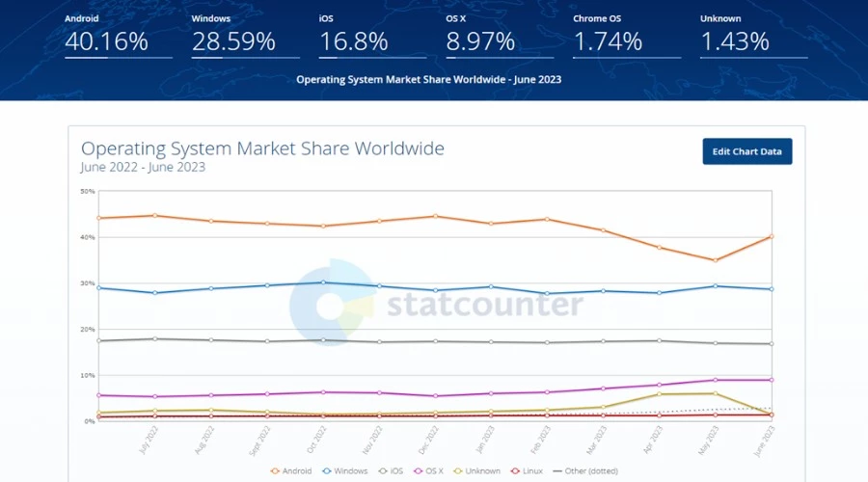Select the Windows Oct 2022 data point

pos(323,282)
